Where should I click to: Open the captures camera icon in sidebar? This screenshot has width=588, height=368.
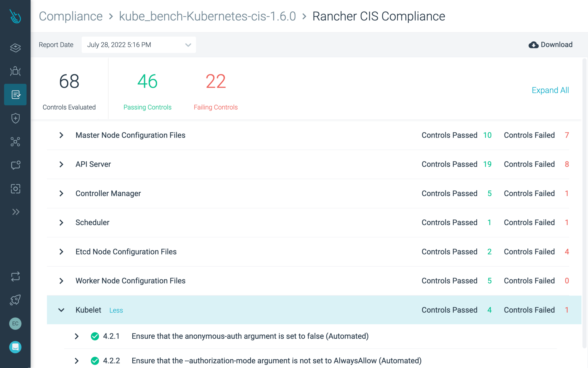click(x=15, y=189)
